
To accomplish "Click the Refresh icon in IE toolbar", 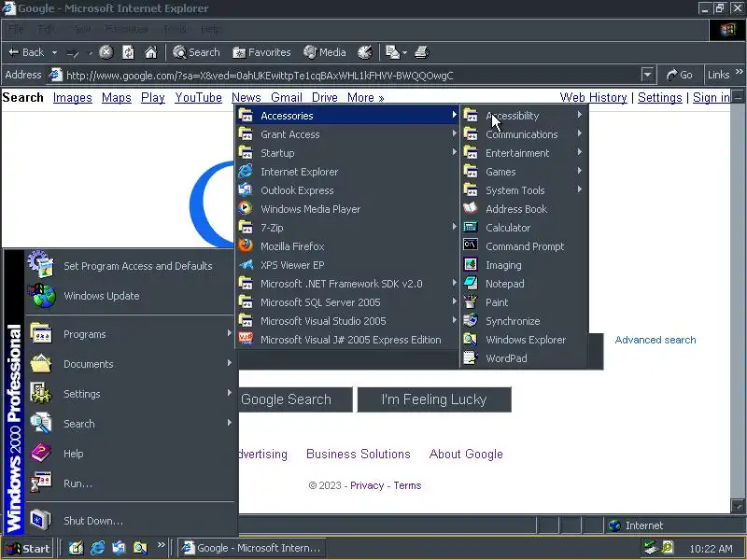I will [128, 52].
